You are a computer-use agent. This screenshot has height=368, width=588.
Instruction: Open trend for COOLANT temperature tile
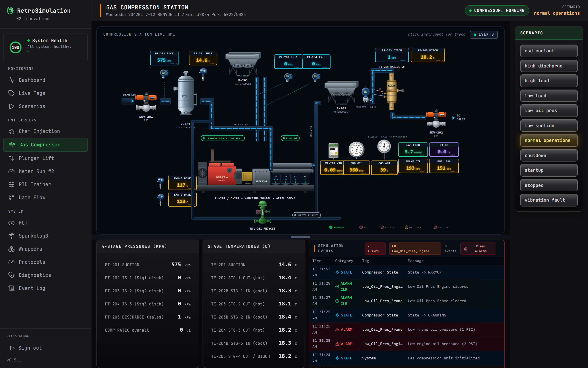pos(384,168)
